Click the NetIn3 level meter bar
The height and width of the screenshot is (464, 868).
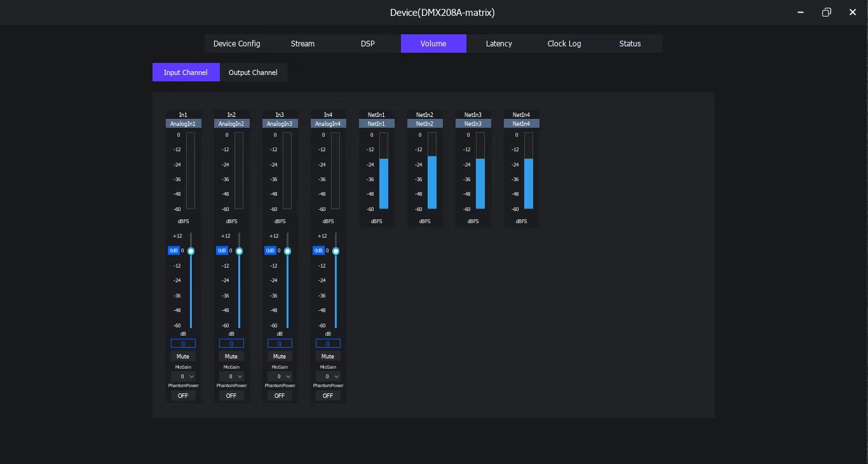point(480,170)
